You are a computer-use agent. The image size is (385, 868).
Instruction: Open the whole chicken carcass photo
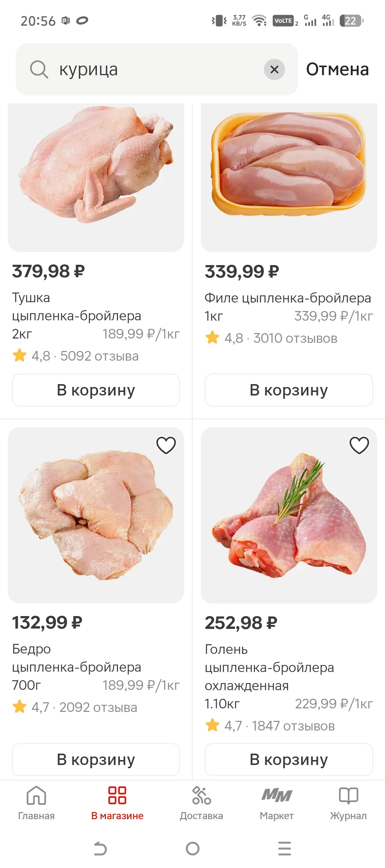pyautogui.click(x=96, y=171)
